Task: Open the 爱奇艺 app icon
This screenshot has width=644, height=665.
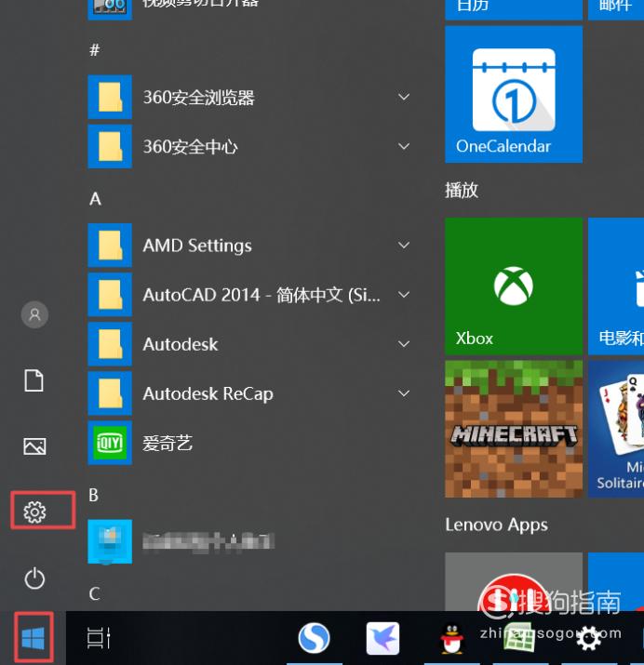Action: coord(110,444)
